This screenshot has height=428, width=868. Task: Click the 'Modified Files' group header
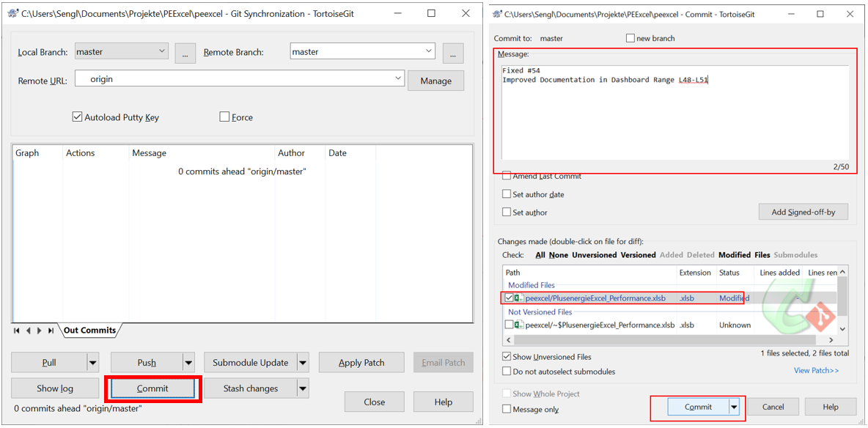(532, 285)
